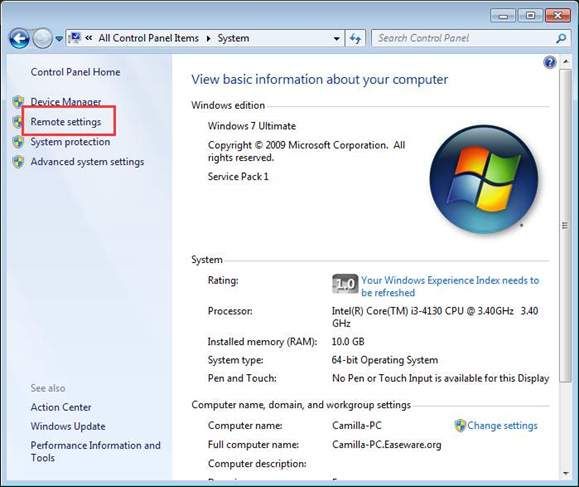Click the Refresh button beside address bar
The image size is (579, 487).
tap(355, 38)
